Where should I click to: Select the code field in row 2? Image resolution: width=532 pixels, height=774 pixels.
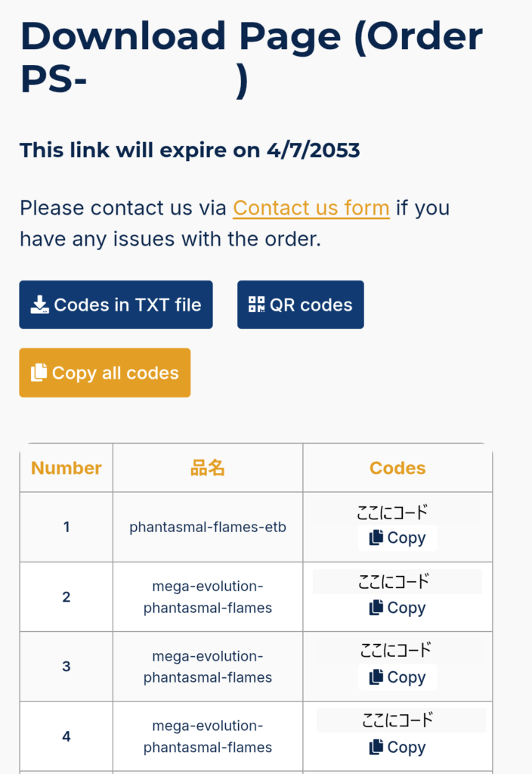pos(397,582)
